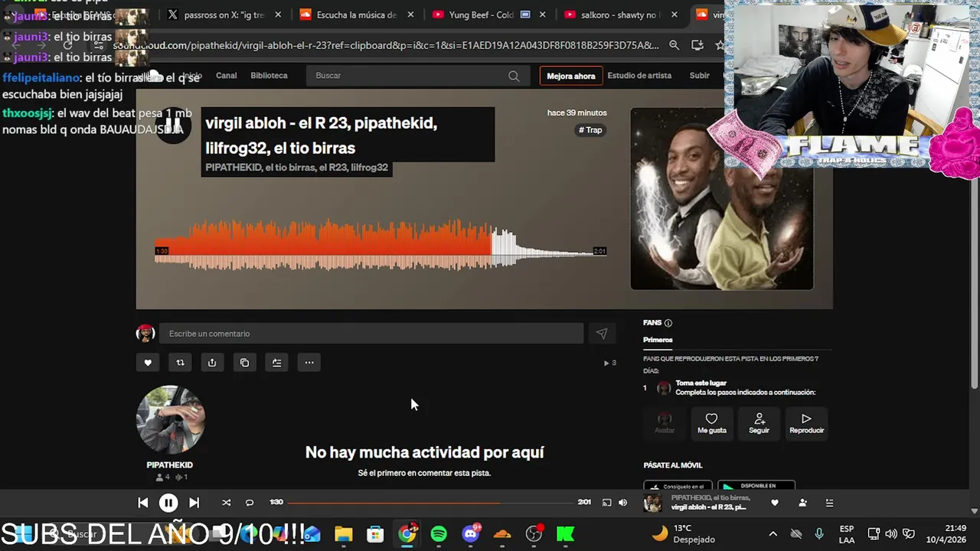Screen dimensions: 980x551
Task: Click the Reproducir fan step button
Action: 806,423
